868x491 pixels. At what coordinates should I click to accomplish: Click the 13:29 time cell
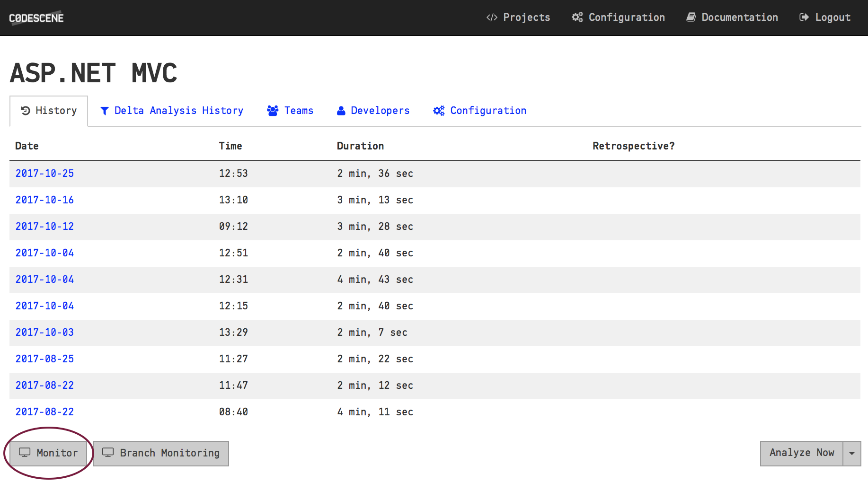click(x=233, y=333)
